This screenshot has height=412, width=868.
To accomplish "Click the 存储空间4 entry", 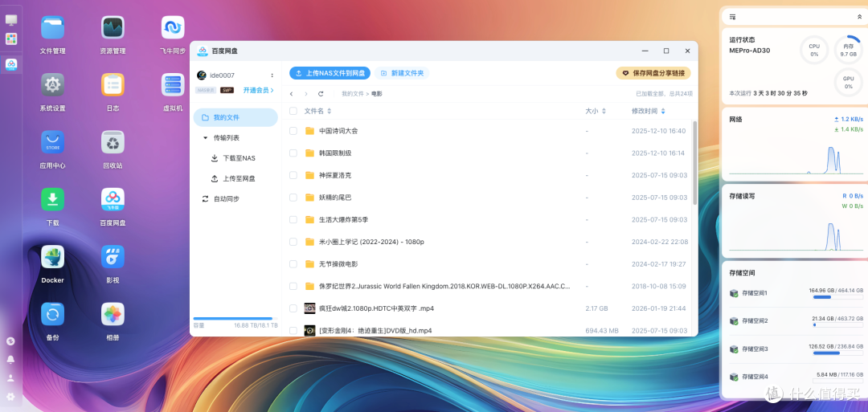I will point(796,377).
